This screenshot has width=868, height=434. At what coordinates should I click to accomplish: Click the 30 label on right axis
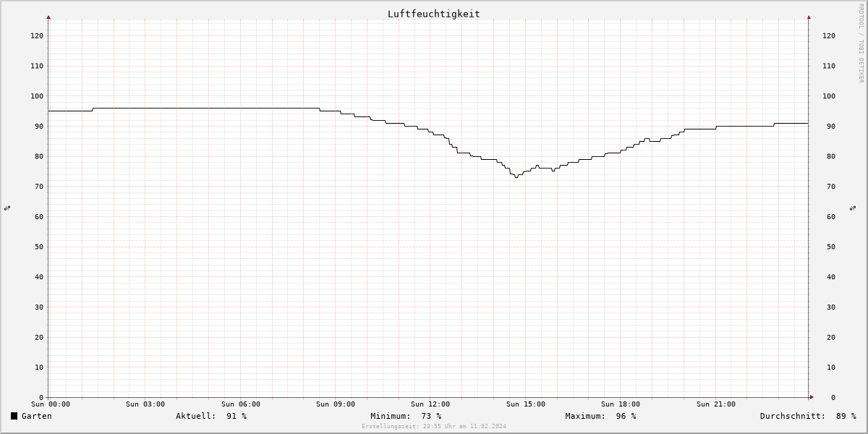pyautogui.click(x=831, y=307)
